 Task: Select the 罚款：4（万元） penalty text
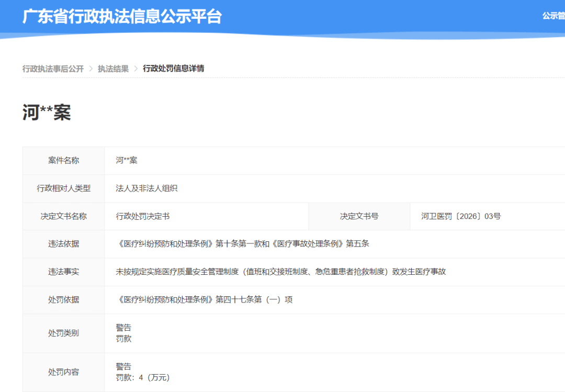143,377
